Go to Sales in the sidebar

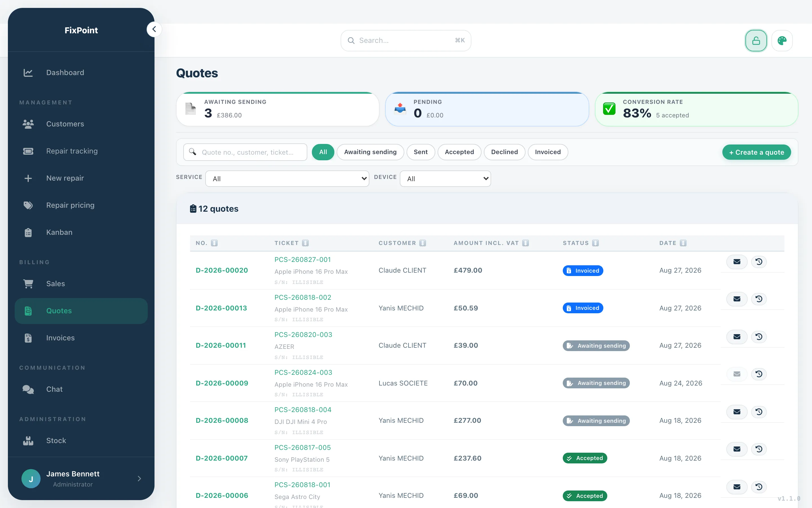point(81,284)
